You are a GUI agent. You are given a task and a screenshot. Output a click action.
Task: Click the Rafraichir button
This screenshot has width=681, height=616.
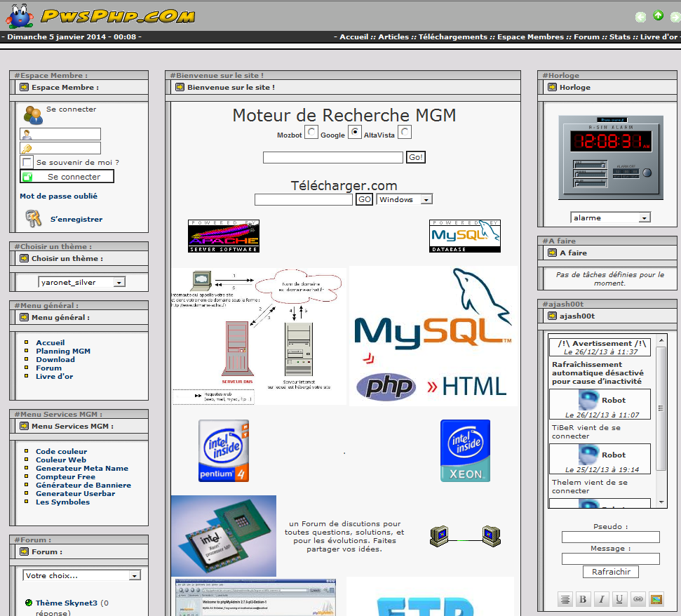[x=611, y=572]
